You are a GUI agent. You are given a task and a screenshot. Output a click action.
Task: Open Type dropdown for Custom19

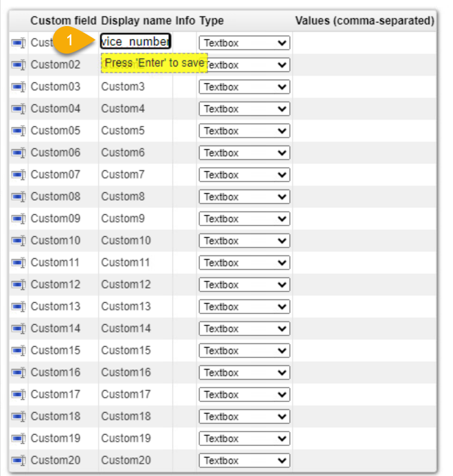pos(244,438)
